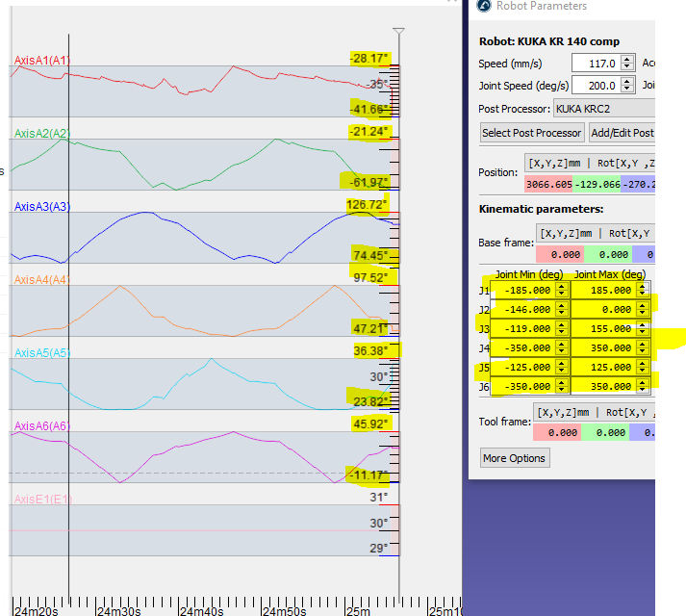The height and width of the screenshot is (616, 686).
Task: Click J3 Joint Max stepper arrows
Action: tap(643, 329)
